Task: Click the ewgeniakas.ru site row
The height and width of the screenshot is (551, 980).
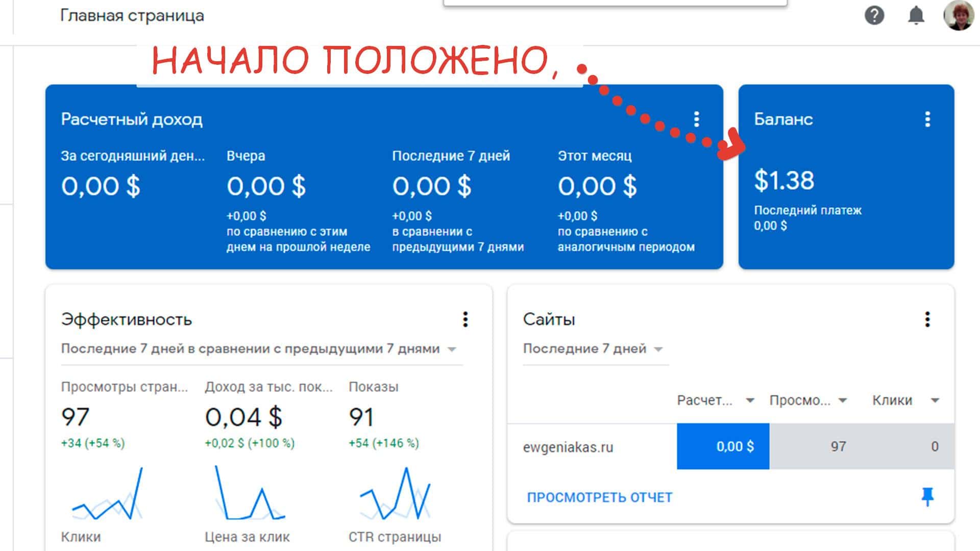Action: (x=568, y=447)
